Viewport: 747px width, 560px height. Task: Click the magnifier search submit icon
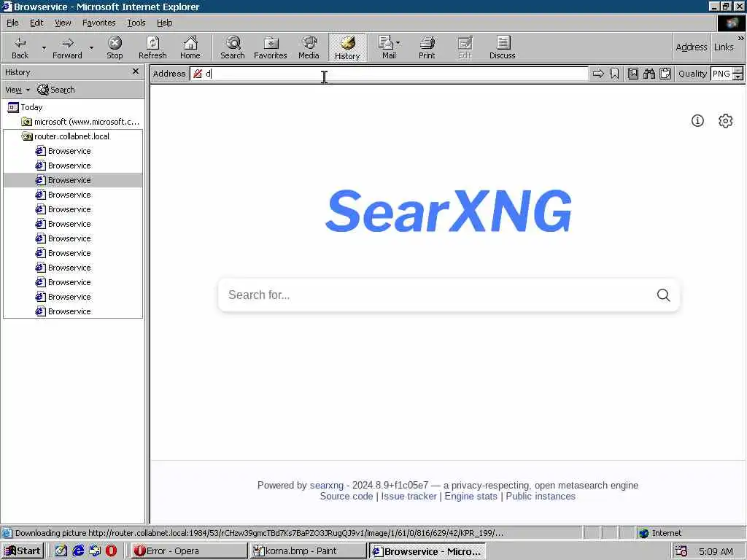664,295
